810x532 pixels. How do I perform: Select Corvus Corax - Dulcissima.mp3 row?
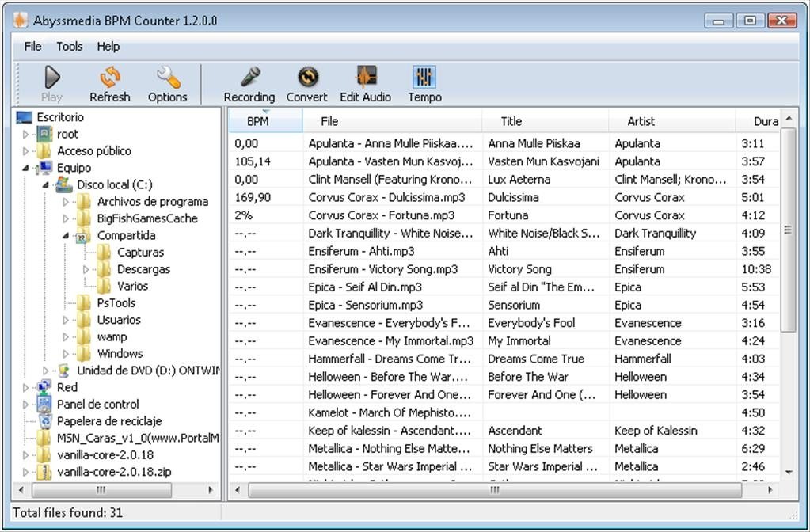click(x=504, y=197)
